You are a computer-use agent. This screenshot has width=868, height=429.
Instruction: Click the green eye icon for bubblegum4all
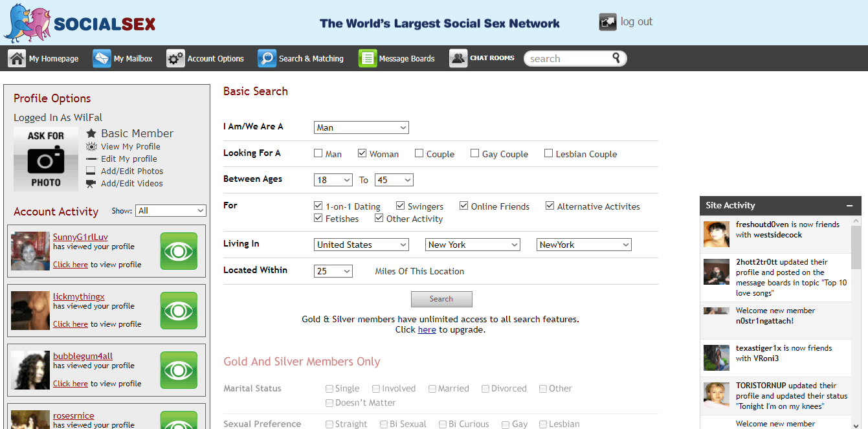pos(179,370)
